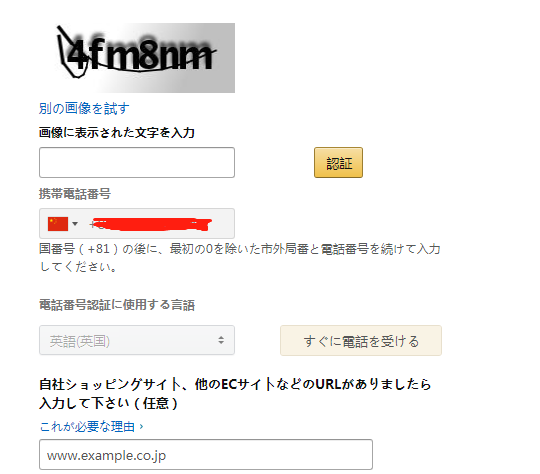
Task: Click the すぐに電話を受ける button
Action: (361, 340)
